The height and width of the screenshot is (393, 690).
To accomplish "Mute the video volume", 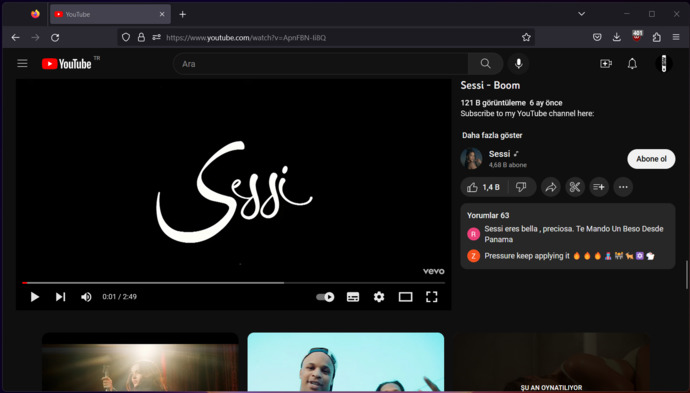I will pos(86,297).
